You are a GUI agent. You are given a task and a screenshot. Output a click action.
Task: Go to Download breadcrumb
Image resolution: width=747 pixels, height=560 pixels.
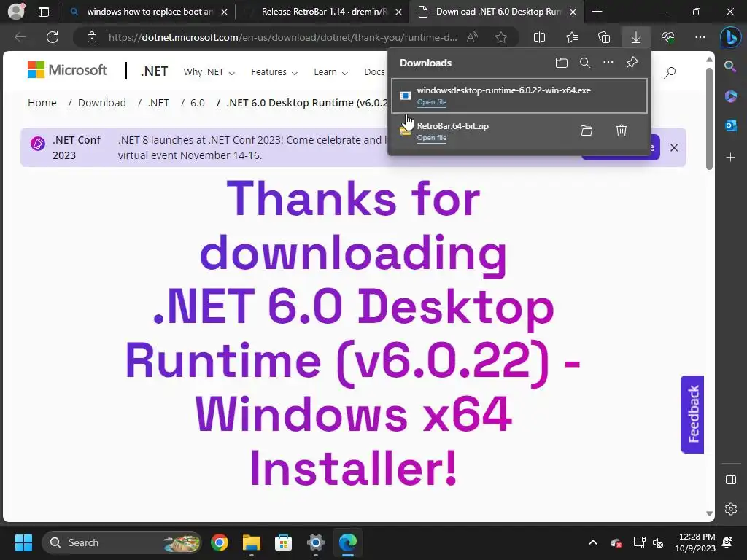click(x=102, y=103)
